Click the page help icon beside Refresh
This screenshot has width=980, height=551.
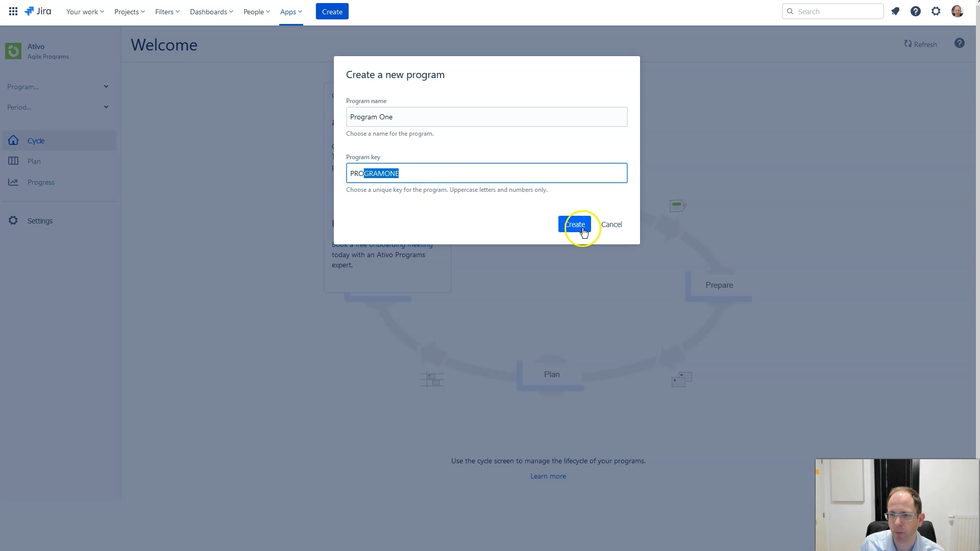[x=960, y=43]
